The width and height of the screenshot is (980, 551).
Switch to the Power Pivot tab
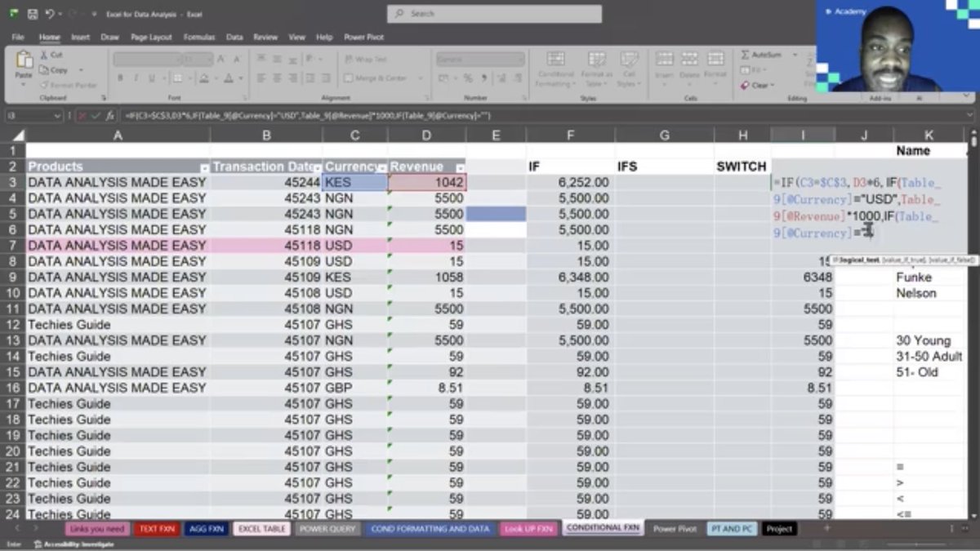[x=364, y=37]
